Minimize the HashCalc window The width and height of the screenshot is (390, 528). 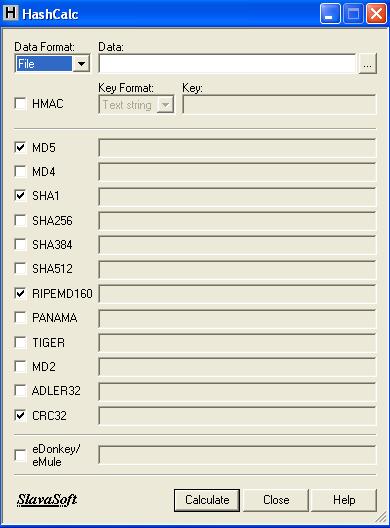(330, 14)
